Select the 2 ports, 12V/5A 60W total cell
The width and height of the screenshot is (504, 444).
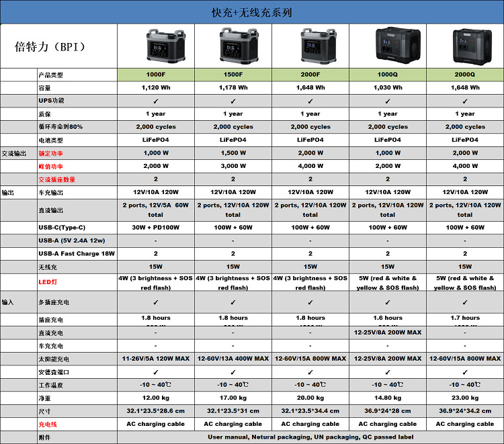coord(156,210)
